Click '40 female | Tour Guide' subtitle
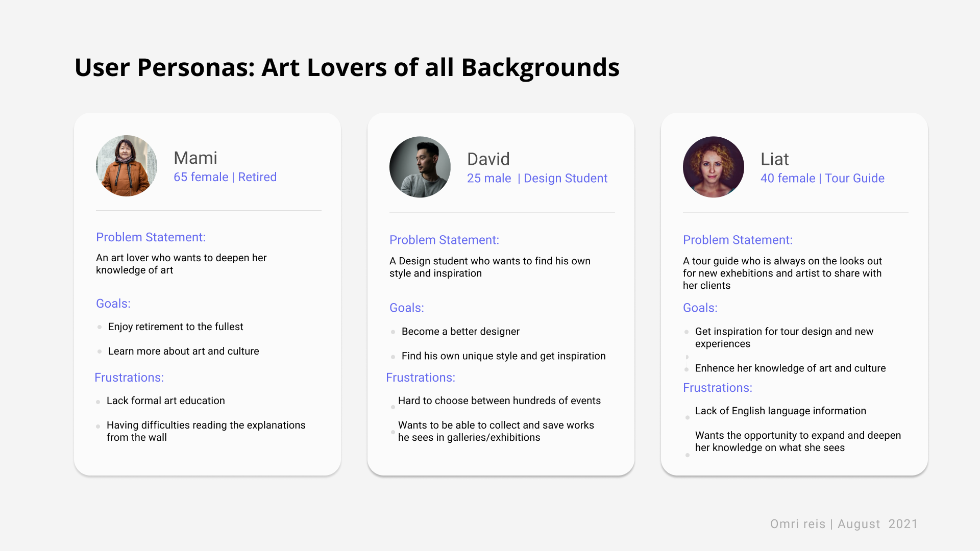The image size is (980, 551). (822, 178)
